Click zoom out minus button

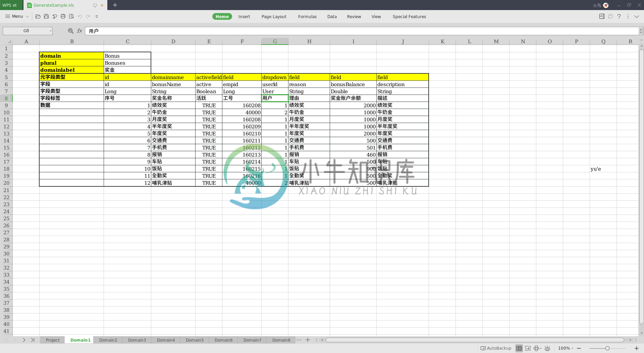[x=579, y=348]
